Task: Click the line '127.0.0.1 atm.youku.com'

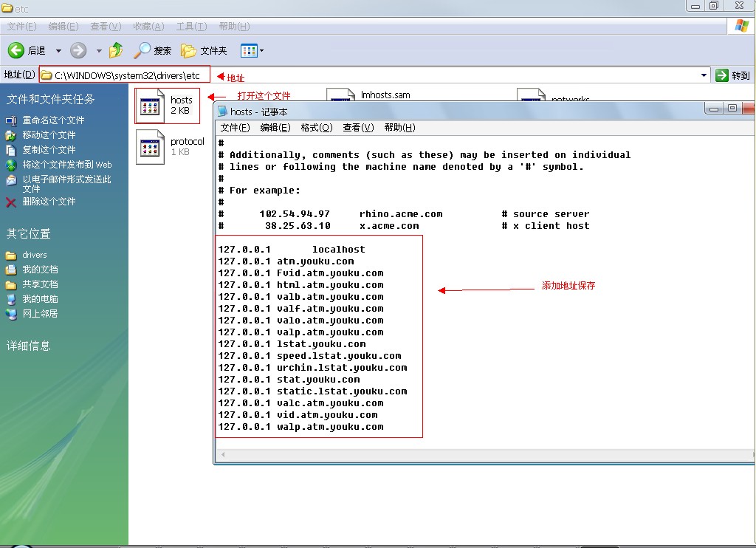Action: pos(286,261)
